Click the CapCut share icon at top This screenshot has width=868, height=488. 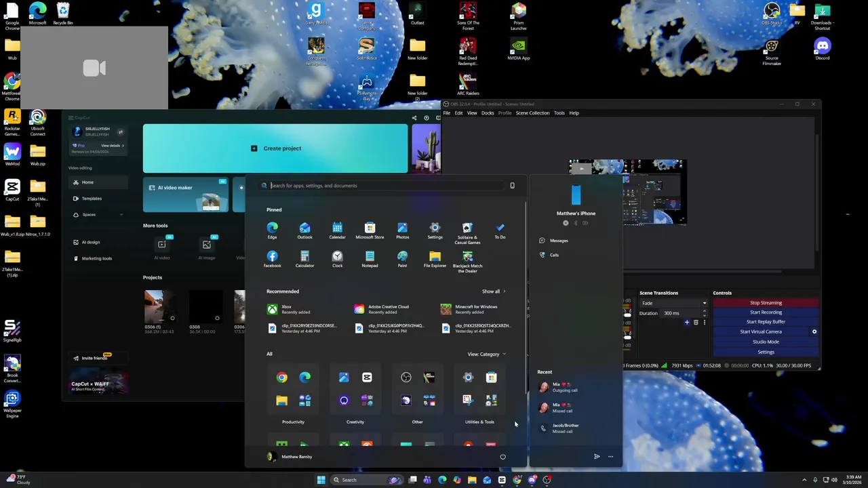click(x=414, y=118)
